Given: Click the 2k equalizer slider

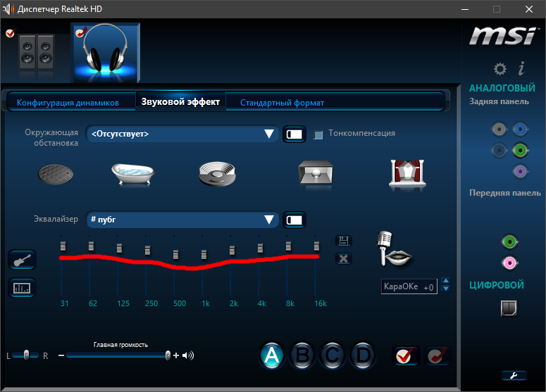Looking at the screenshot, I should (232, 250).
